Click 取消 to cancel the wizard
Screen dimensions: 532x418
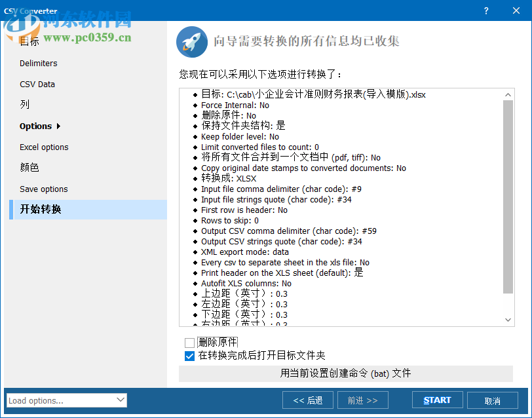tap(493, 400)
